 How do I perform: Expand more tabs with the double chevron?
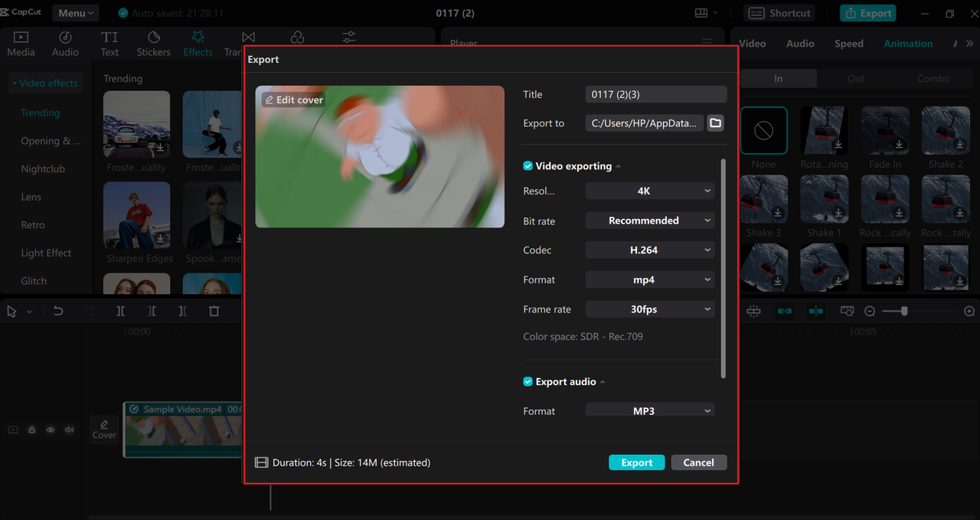point(971,44)
